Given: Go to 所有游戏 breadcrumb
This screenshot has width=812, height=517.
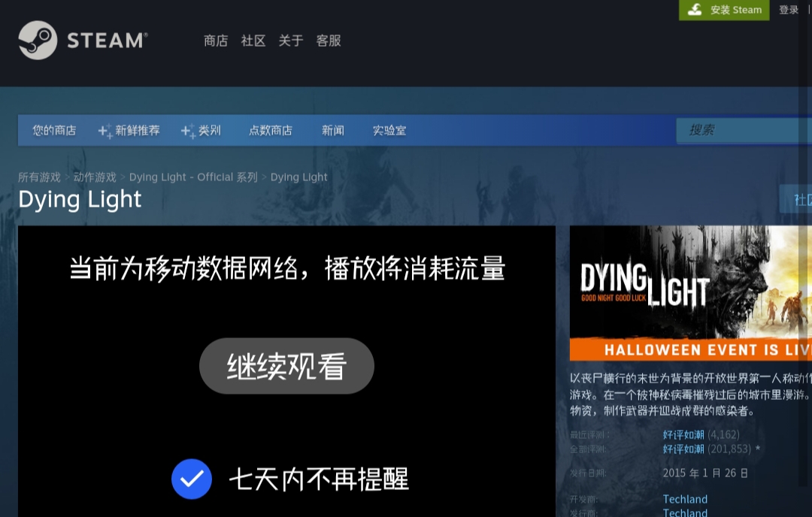Looking at the screenshot, I should (39, 177).
